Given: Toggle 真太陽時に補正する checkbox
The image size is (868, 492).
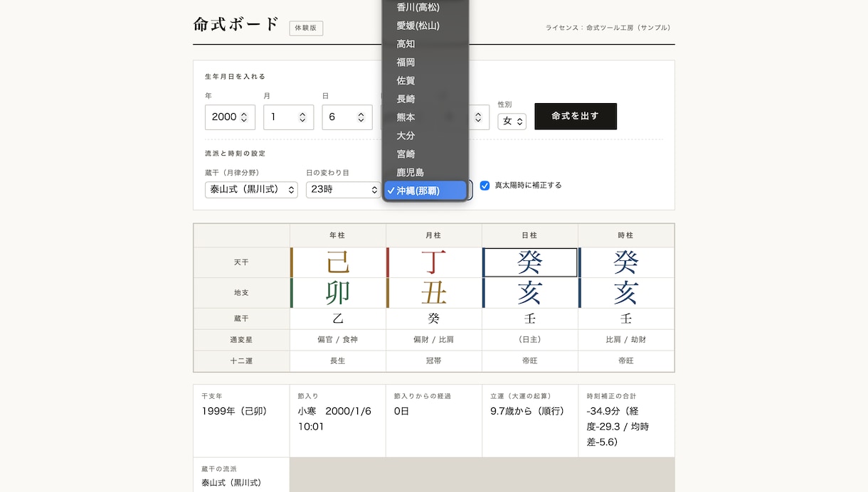Looking at the screenshot, I should tap(485, 186).
